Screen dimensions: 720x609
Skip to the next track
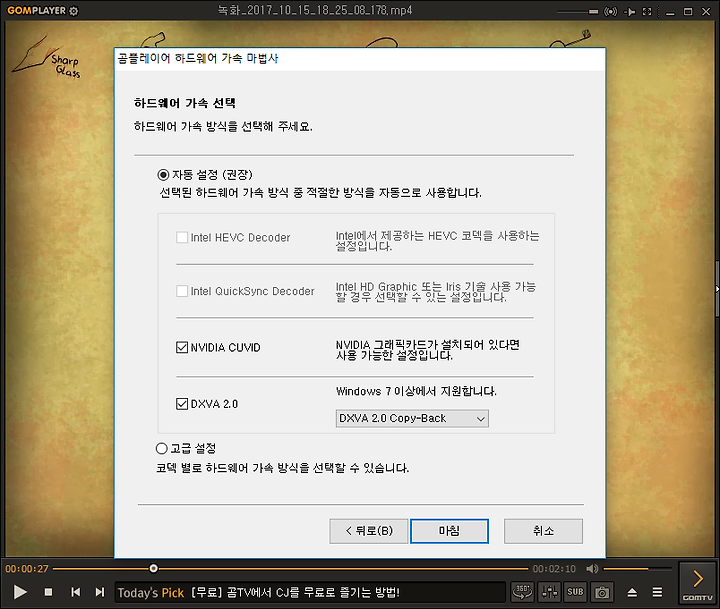click(x=100, y=592)
